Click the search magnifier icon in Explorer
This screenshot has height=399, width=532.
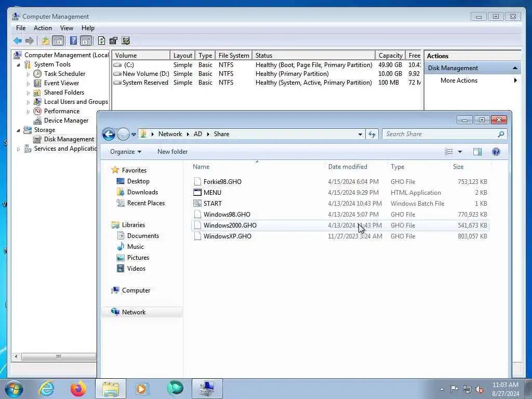[x=501, y=134]
